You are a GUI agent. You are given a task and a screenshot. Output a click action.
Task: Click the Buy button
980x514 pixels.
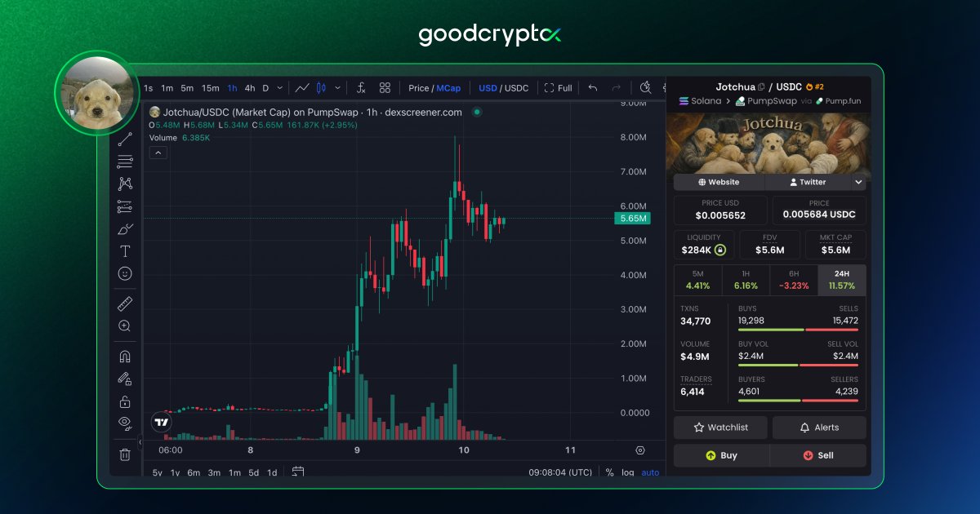(721, 455)
